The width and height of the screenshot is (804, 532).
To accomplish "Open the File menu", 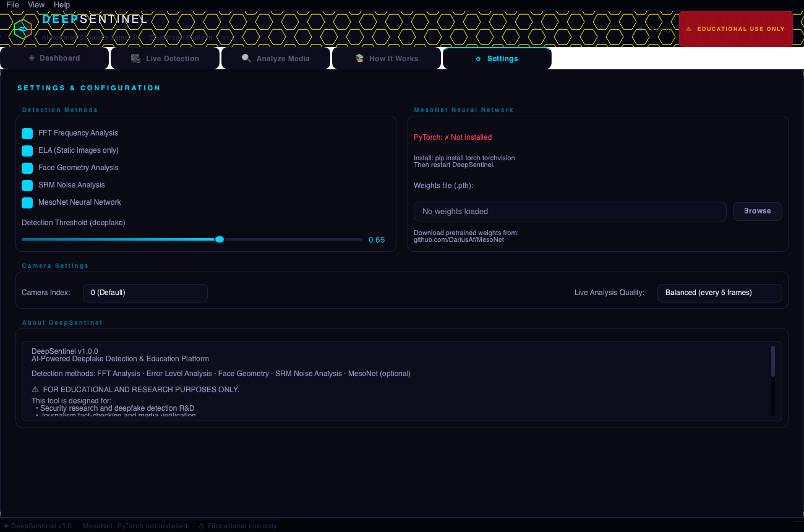I will tap(12, 4).
